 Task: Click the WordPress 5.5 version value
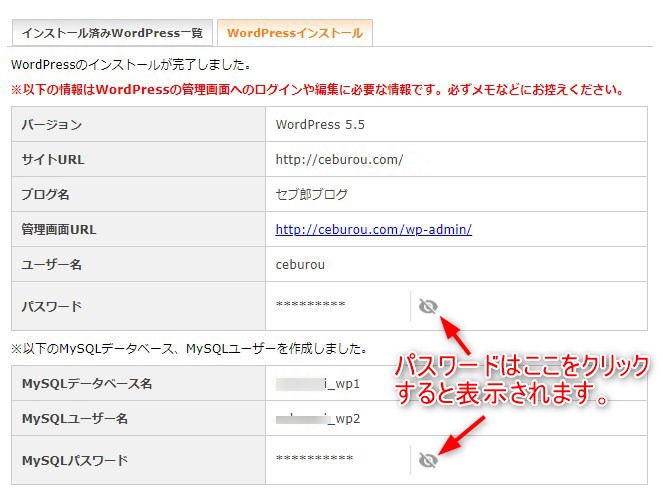point(320,124)
